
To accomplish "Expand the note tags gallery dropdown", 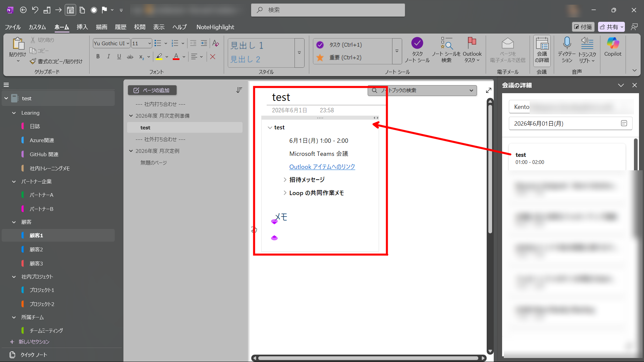I will pos(397,51).
